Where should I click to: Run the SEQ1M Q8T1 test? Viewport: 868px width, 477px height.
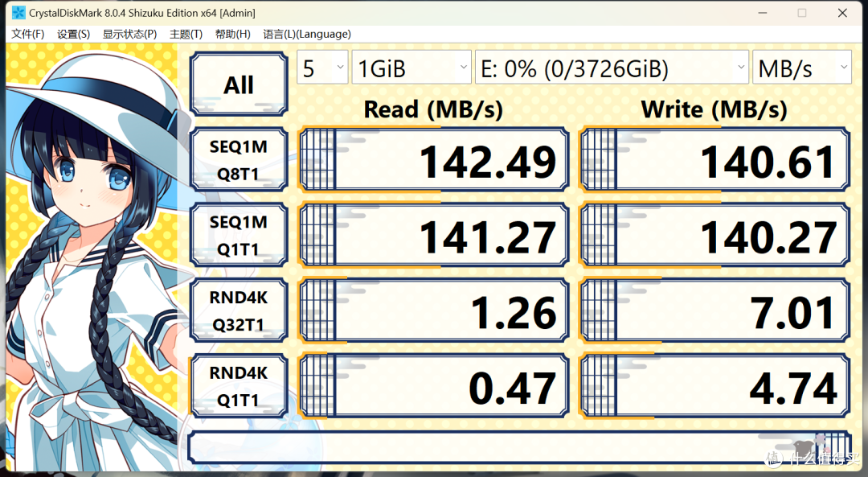point(239,159)
